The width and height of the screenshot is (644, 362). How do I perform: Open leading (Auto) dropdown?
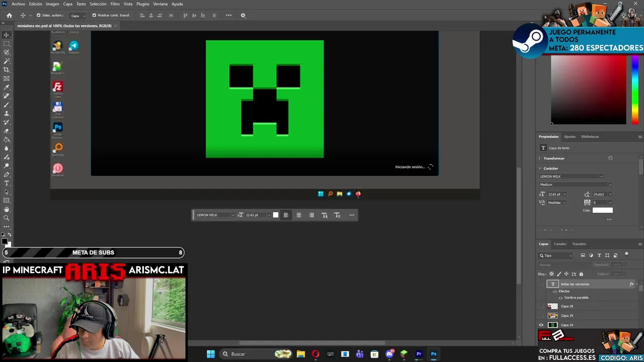coord(610,194)
